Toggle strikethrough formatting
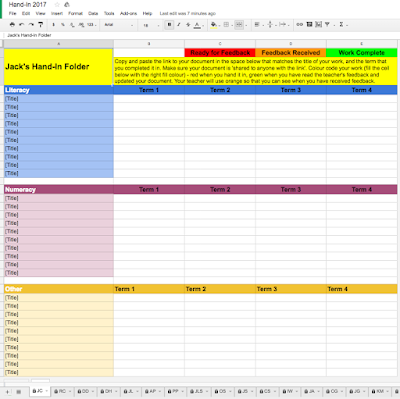 click(188, 25)
